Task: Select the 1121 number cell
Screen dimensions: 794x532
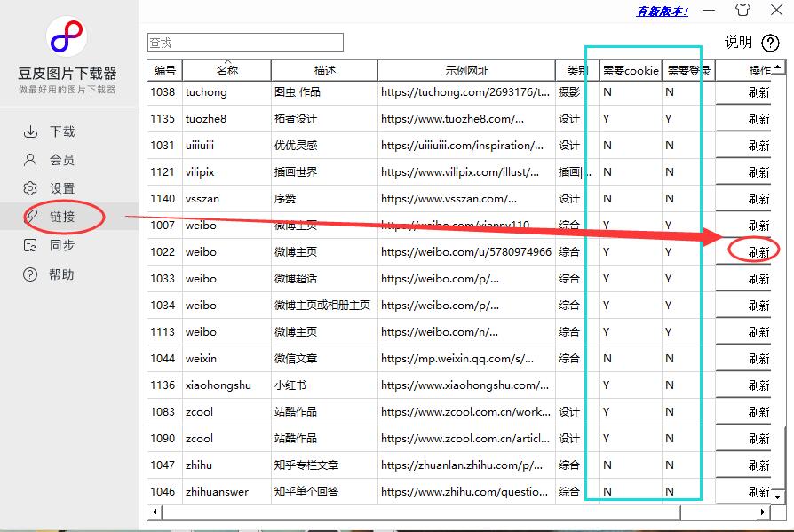Action: 164,172
